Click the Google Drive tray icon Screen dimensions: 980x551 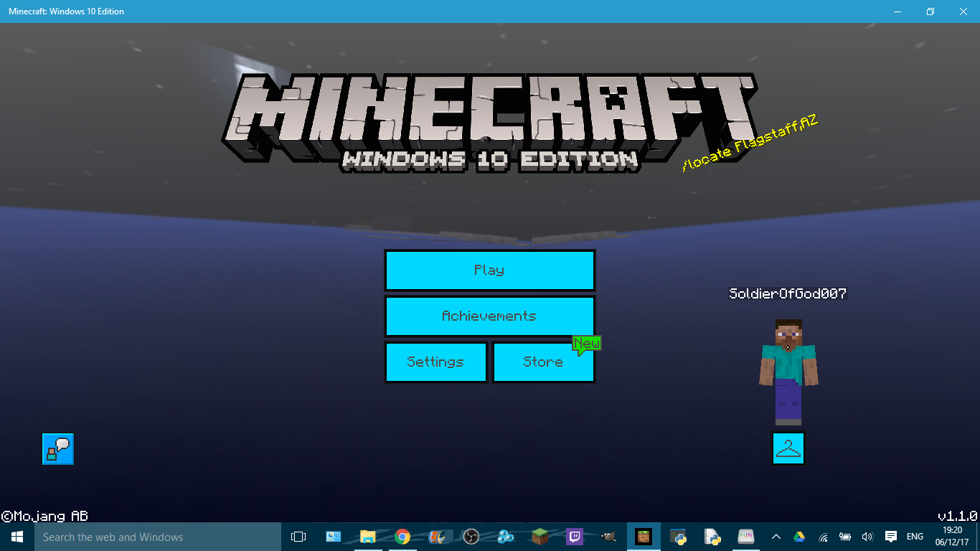[798, 537]
